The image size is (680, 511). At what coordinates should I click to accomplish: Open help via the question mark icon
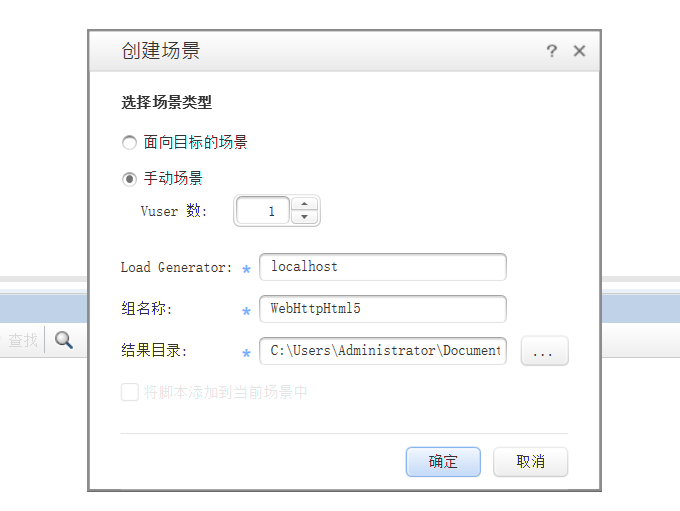[551, 51]
